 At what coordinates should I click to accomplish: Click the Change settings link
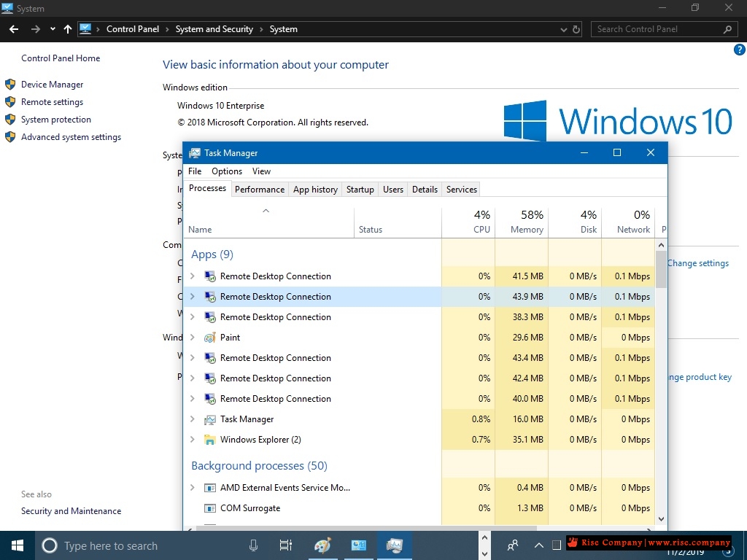(x=698, y=263)
